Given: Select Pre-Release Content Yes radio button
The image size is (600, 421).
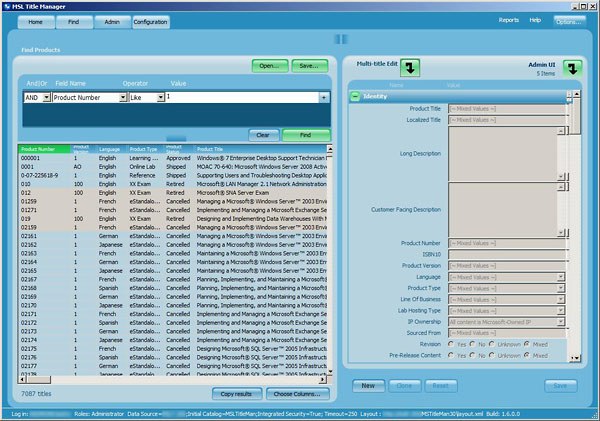Looking at the screenshot, I should point(451,355).
